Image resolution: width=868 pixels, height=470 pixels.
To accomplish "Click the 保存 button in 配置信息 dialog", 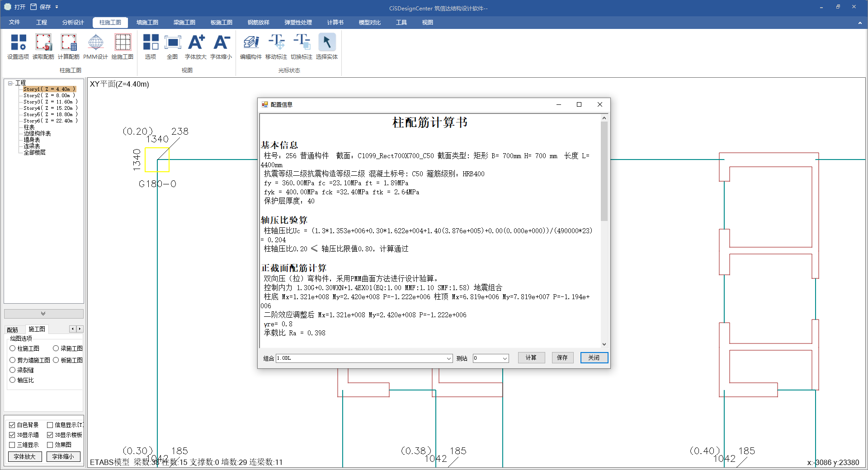I will (x=562, y=358).
